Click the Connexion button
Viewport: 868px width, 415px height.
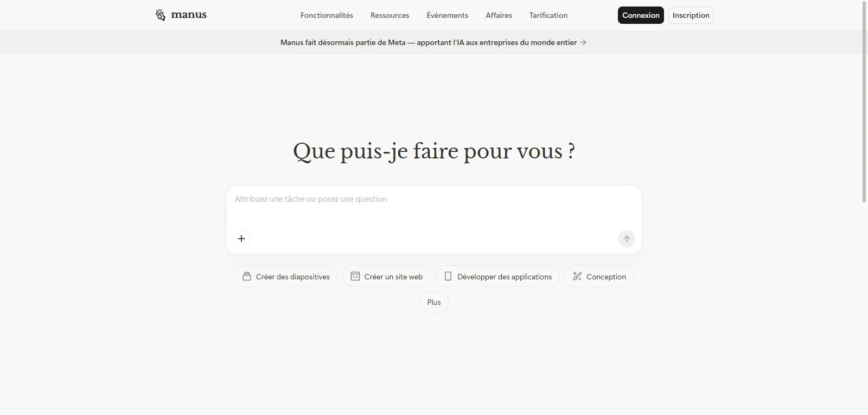pyautogui.click(x=640, y=15)
